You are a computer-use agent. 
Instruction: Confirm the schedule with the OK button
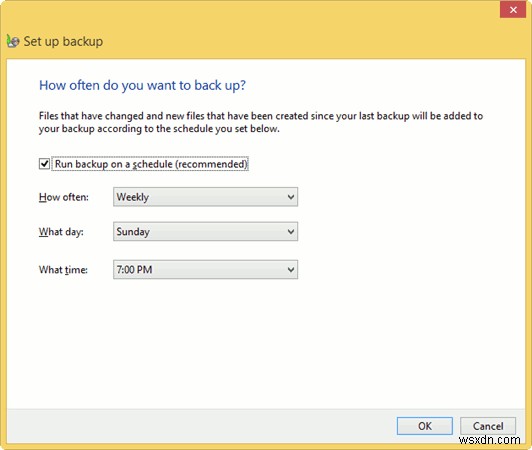click(425, 426)
